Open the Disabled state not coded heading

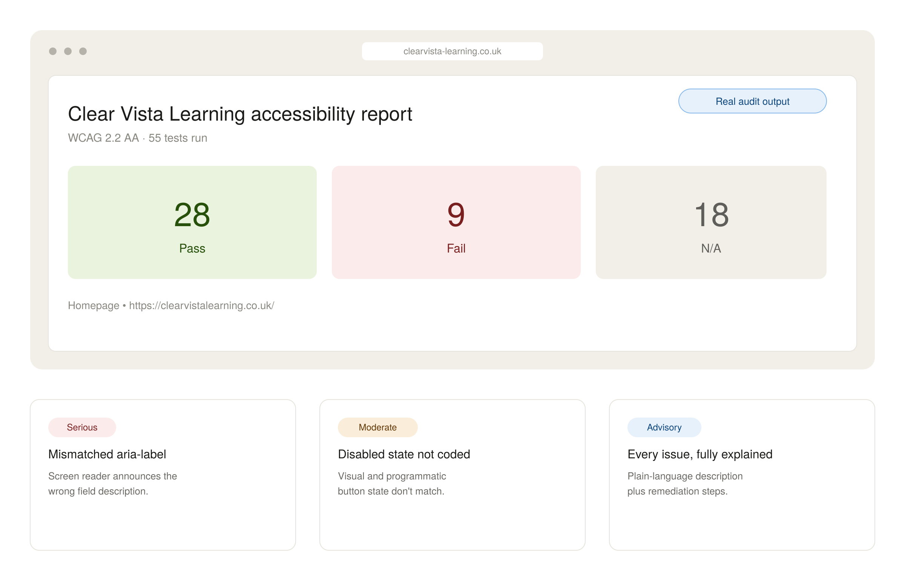pos(404,454)
